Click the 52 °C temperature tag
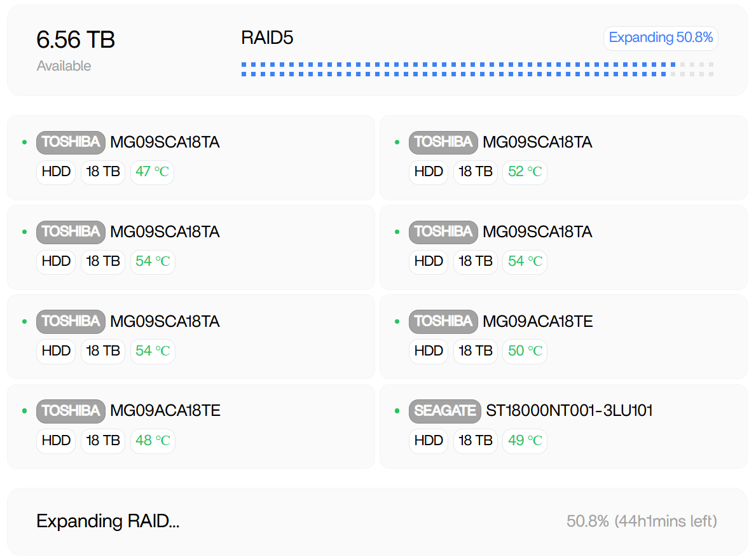Image resolution: width=756 pixels, height=559 pixels. tap(525, 172)
